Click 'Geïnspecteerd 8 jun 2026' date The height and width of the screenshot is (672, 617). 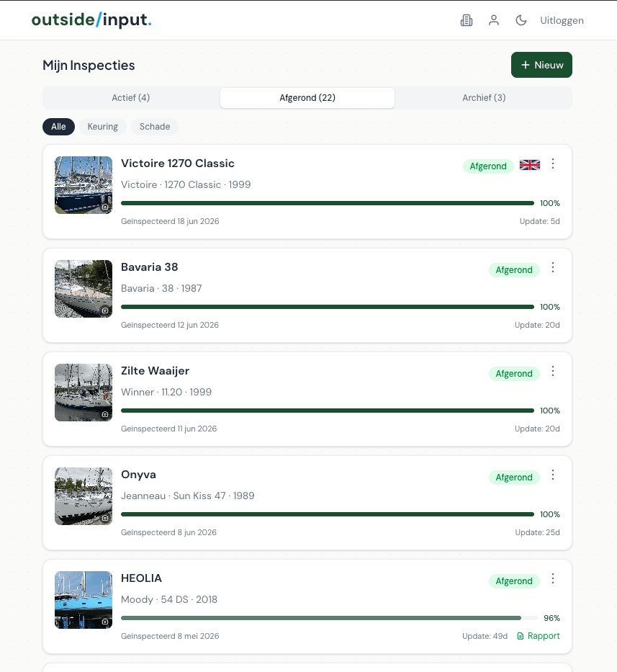click(x=168, y=532)
